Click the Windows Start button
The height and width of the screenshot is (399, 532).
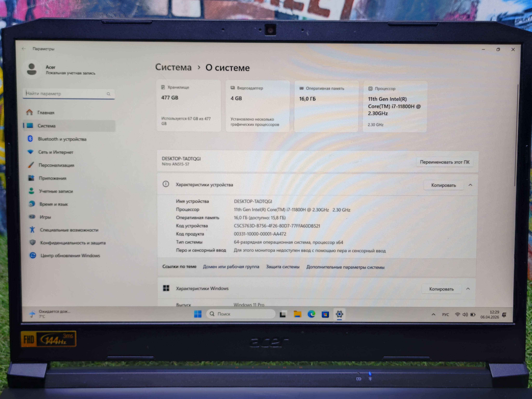tap(198, 314)
